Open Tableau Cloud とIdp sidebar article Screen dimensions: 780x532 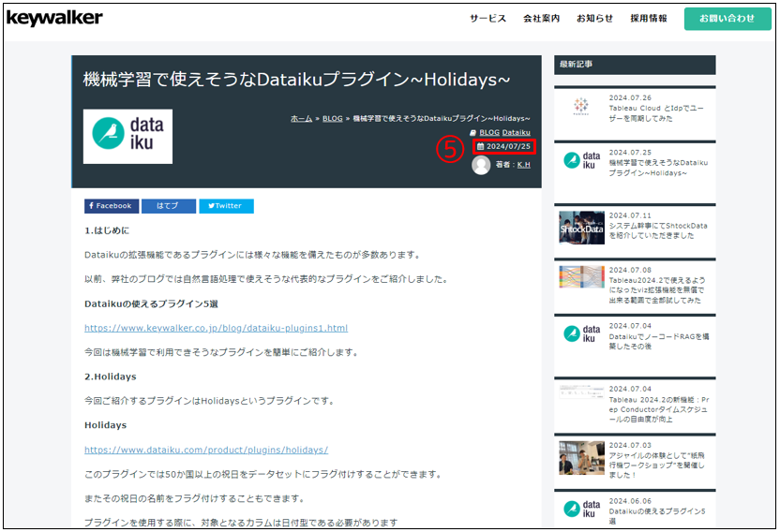point(656,113)
